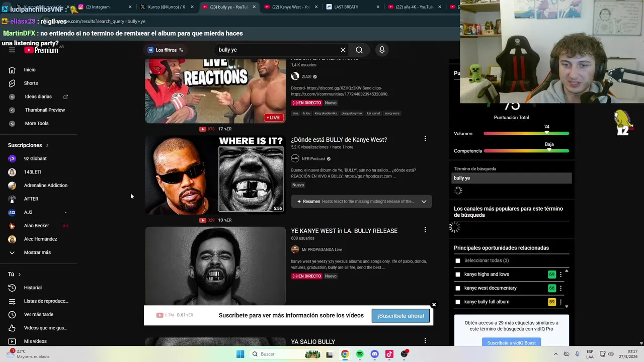Screen dimensions: 644x362
Task: Open Spotify from the taskbar
Action: pos(360,354)
